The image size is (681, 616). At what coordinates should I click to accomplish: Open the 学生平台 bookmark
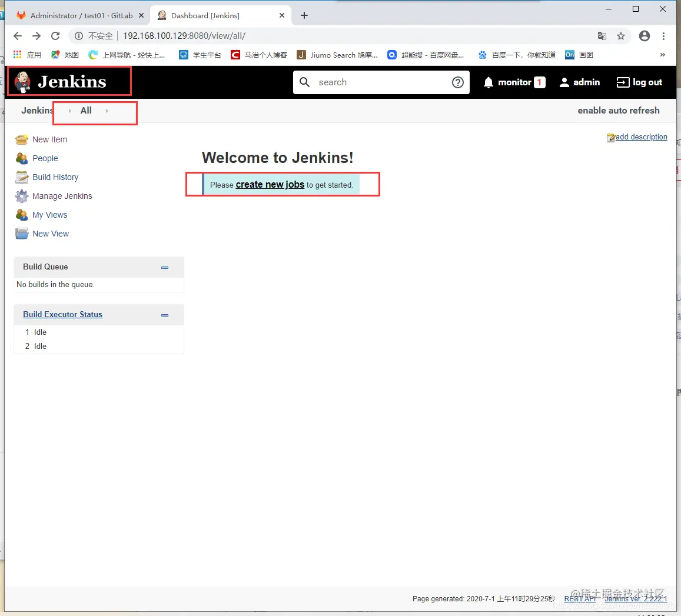(x=200, y=55)
